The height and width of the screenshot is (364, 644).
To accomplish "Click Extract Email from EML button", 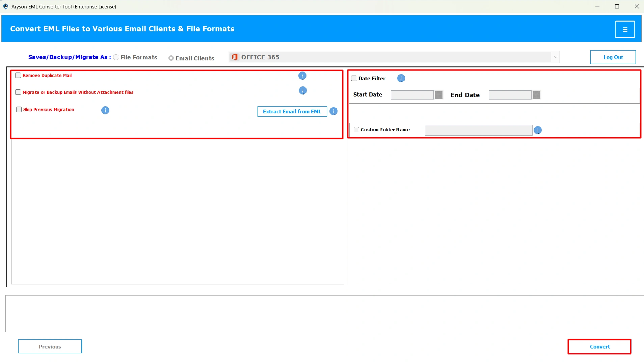I will click(292, 111).
